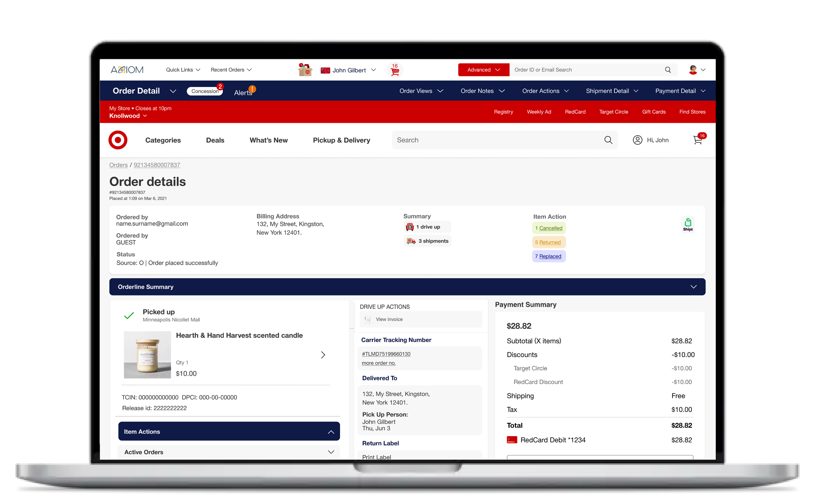This screenshot has width=815, height=504.
Task: Open the red cart icon showing 16
Action: click(x=395, y=70)
